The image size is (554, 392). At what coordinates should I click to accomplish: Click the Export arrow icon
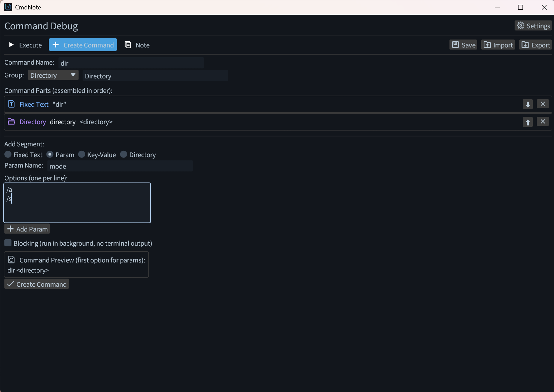525,45
